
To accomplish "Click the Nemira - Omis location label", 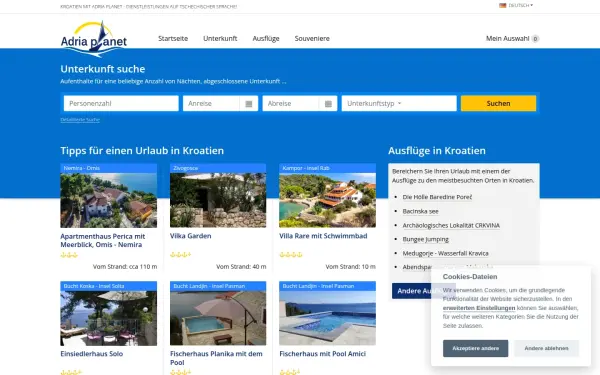I will pos(82,168).
